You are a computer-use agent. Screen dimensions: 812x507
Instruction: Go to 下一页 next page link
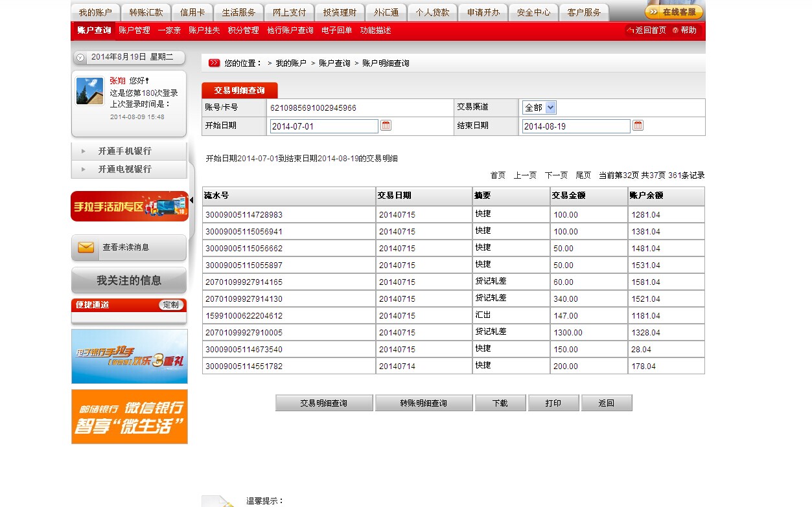[x=556, y=175]
